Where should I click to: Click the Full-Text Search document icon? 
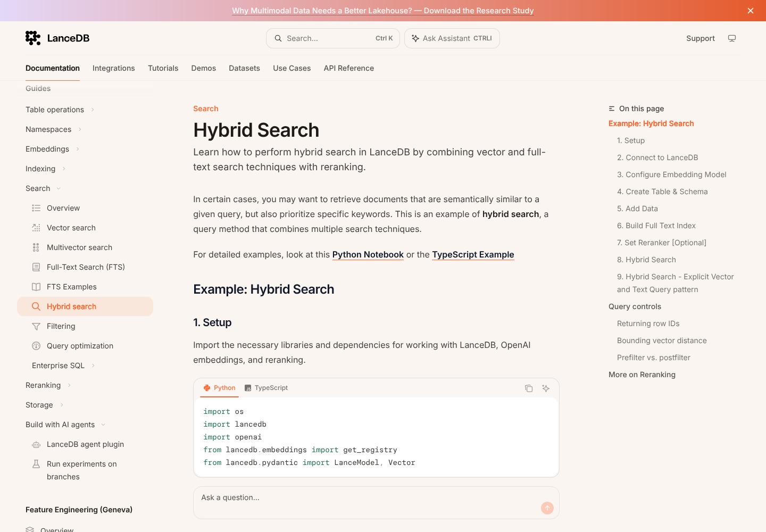(x=36, y=267)
